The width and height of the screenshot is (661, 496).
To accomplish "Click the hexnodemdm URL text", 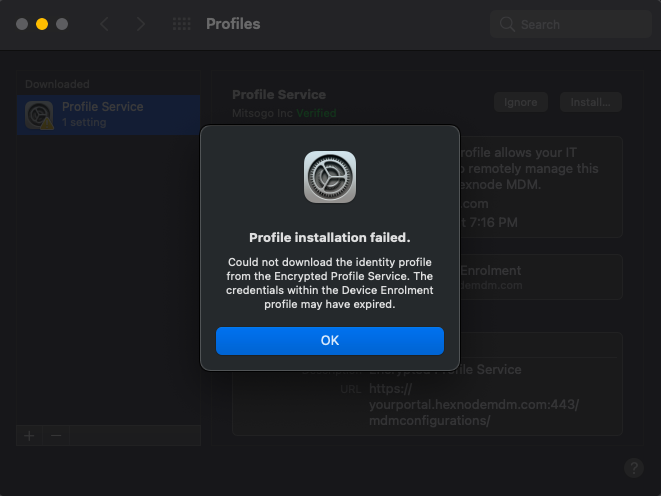I will click(x=474, y=405).
